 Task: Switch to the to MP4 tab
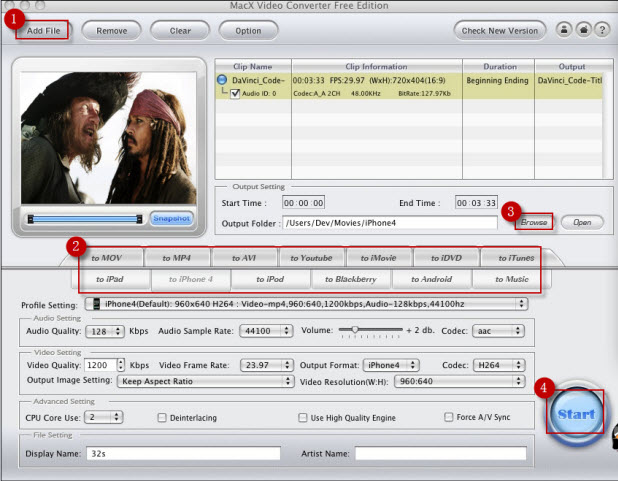(177, 258)
